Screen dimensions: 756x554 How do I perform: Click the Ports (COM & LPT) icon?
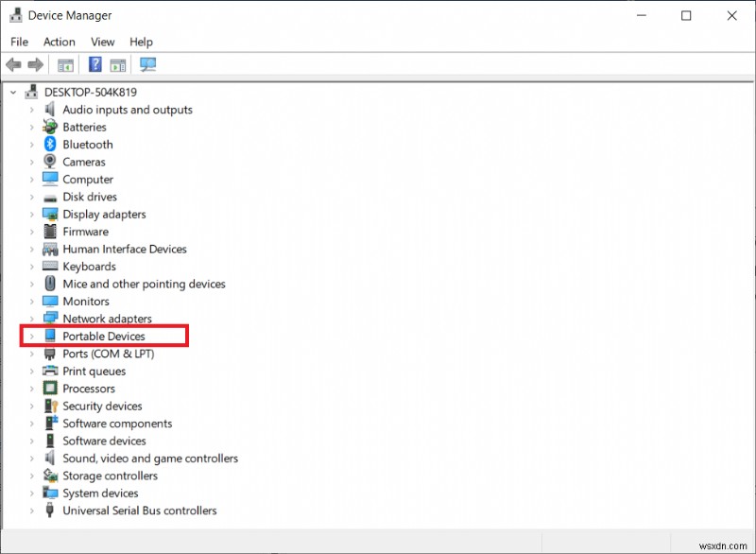click(x=50, y=354)
